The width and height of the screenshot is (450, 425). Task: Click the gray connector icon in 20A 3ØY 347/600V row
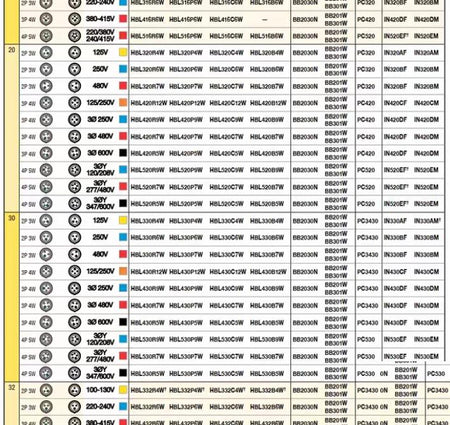click(x=46, y=203)
